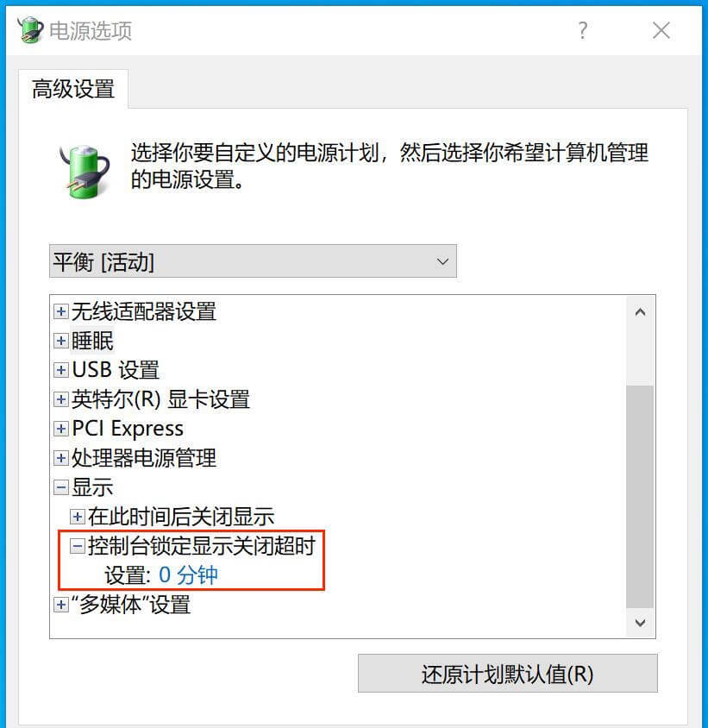Expand 英特尔(R) 显卡设置 node

tap(61, 399)
